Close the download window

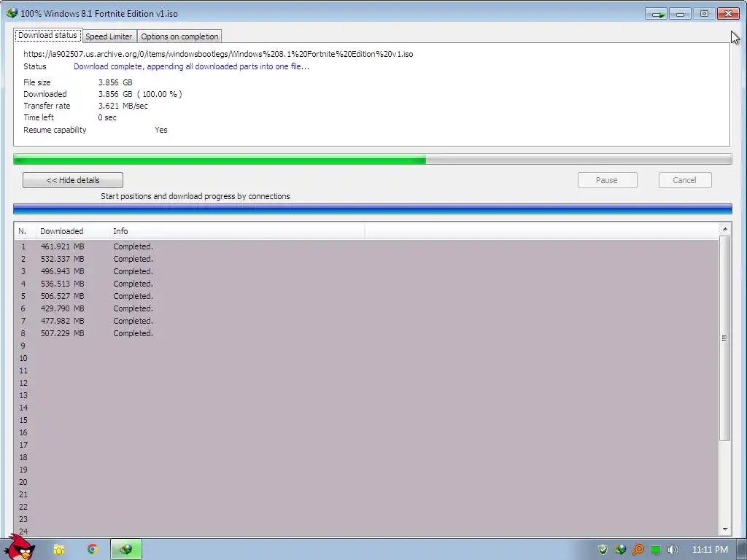tap(729, 14)
